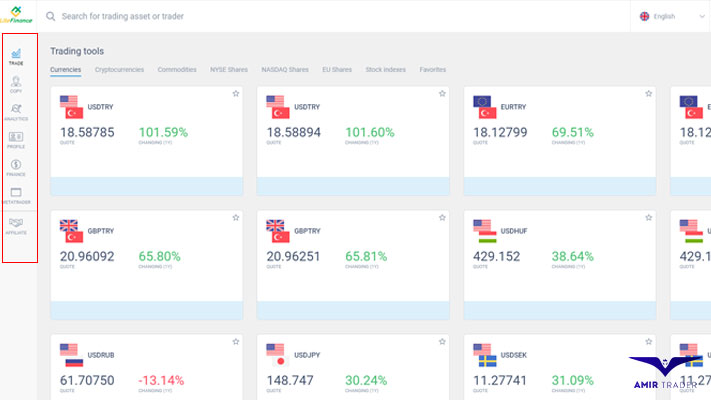Click the 38.64% change value

(573, 257)
